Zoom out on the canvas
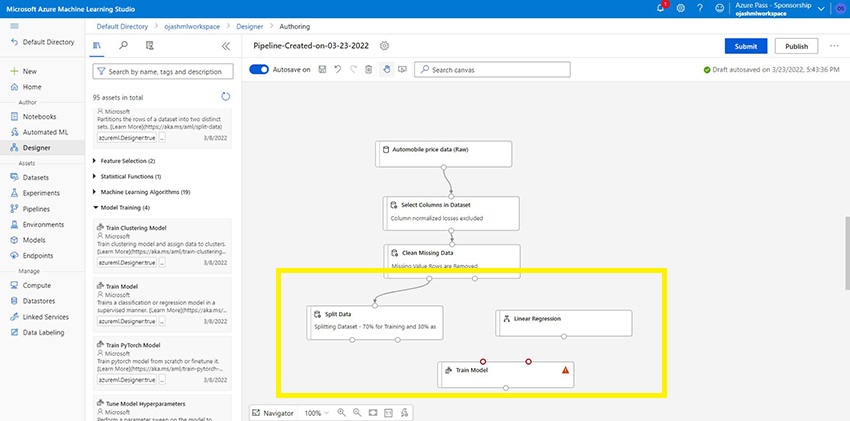The height and width of the screenshot is (421, 850). pos(357,412)
